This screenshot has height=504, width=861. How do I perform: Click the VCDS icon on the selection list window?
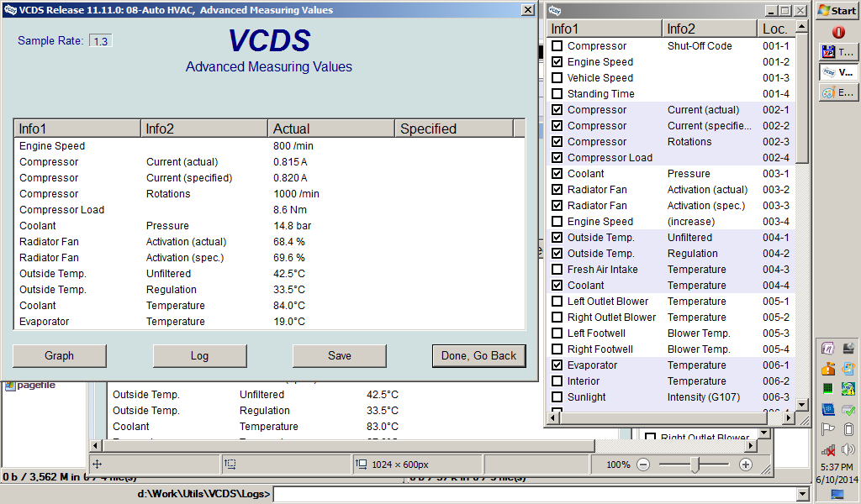pyautogui.click(x=555, y=10)
